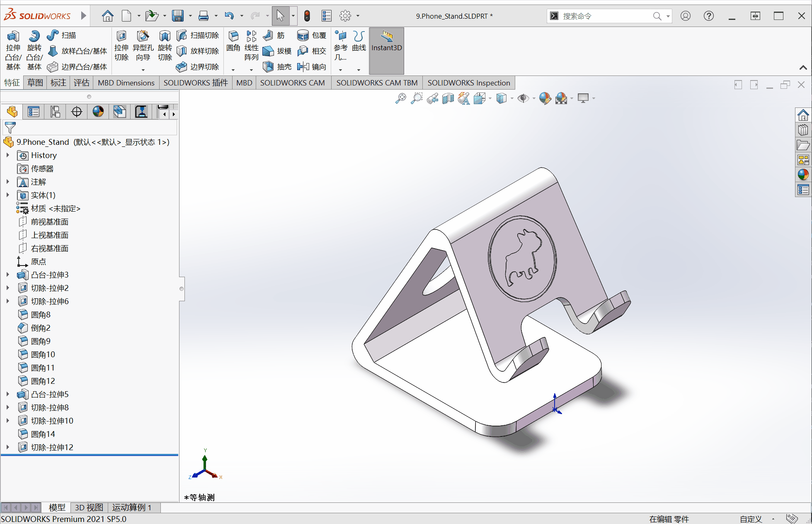Toggle Instant3D mode

click(x=386, y=51)
